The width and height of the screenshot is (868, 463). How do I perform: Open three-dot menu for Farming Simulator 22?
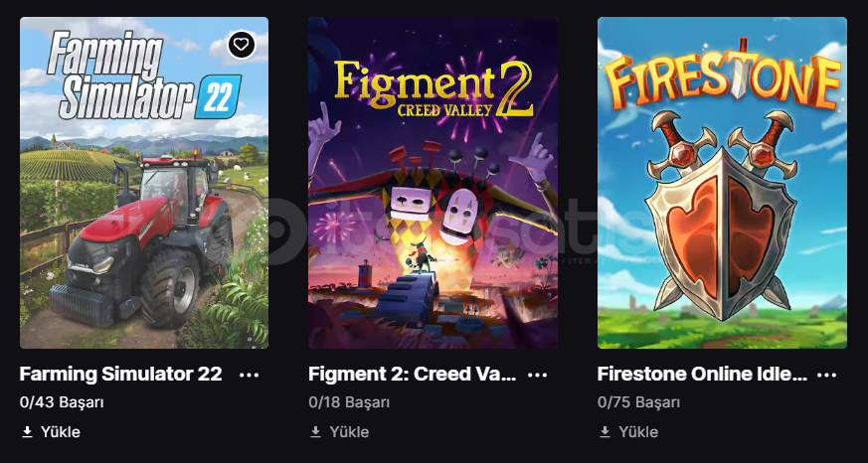coord(249,375)
